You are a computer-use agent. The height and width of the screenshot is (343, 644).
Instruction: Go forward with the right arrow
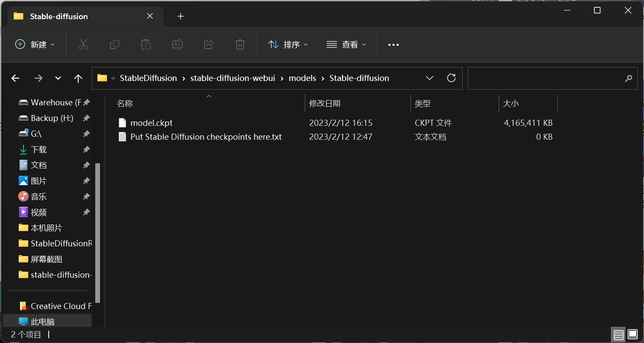38,78
